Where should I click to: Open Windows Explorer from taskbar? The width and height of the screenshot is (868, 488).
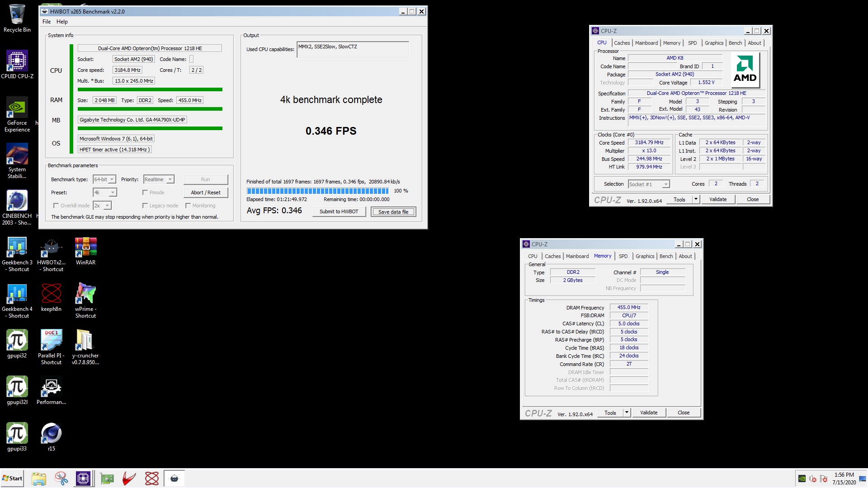coord(39,479)
